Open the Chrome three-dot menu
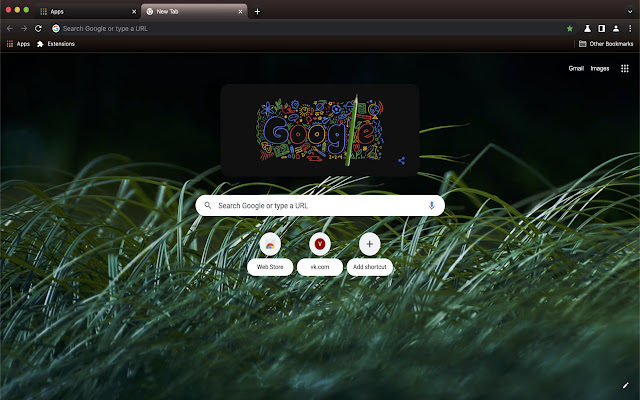The width and height of the screenshot is (640, 400). coord(630,29)
